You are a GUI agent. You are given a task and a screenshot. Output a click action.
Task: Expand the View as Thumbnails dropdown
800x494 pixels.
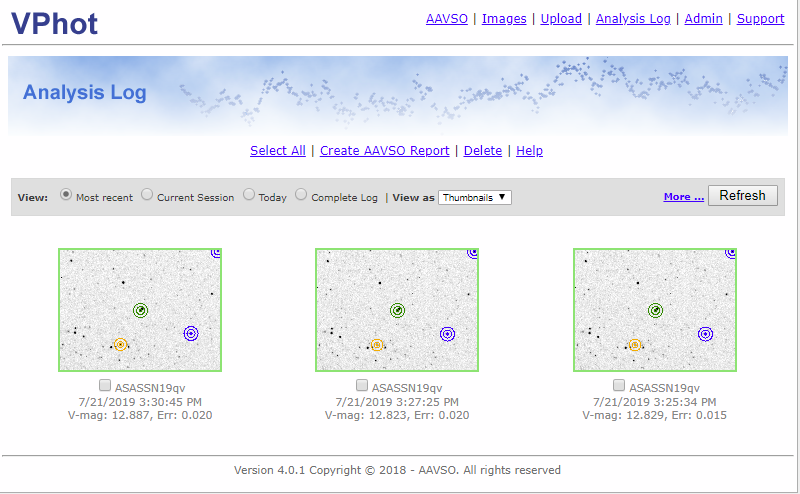pos(475,197)
